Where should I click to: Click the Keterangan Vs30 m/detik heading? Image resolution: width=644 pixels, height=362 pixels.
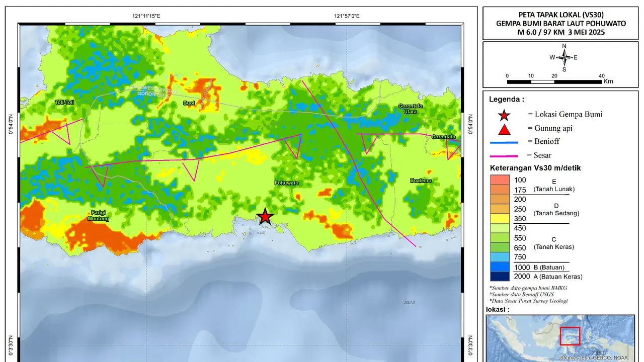click(535, 168)
